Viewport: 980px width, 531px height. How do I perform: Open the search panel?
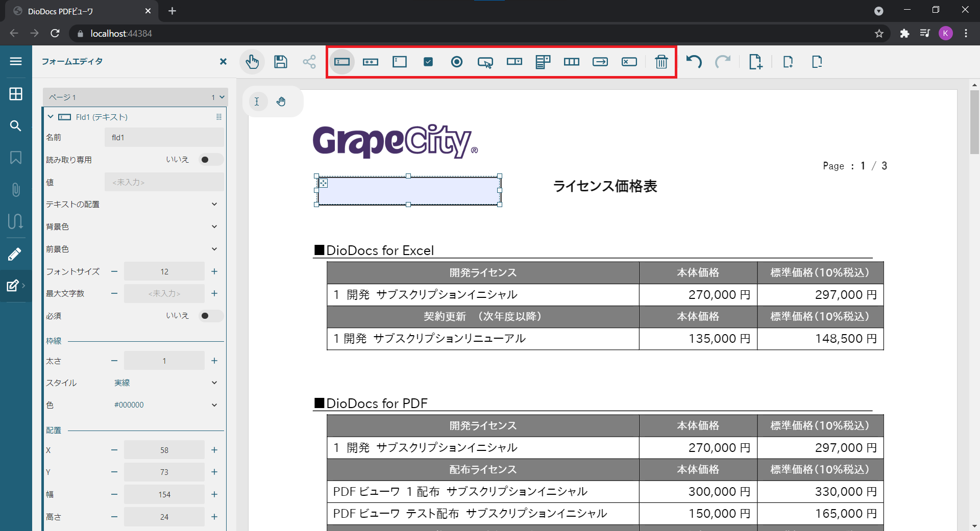click(x=16, y=126)
